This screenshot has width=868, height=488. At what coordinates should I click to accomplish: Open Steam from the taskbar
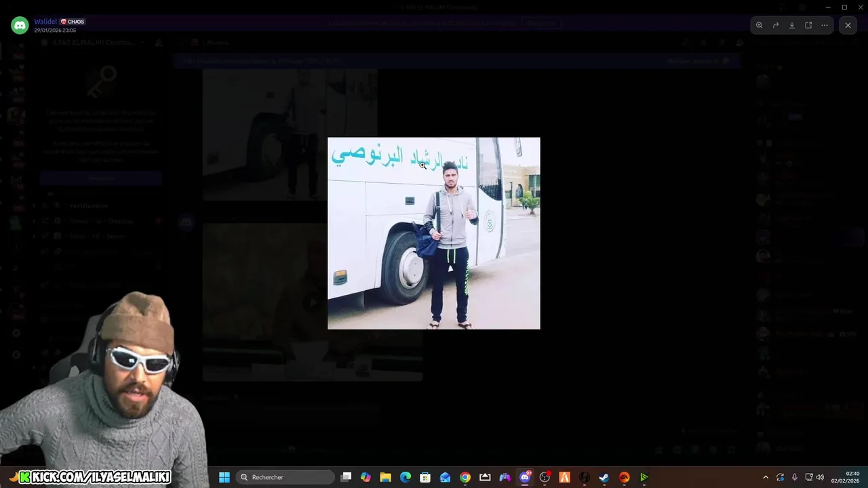604,477
